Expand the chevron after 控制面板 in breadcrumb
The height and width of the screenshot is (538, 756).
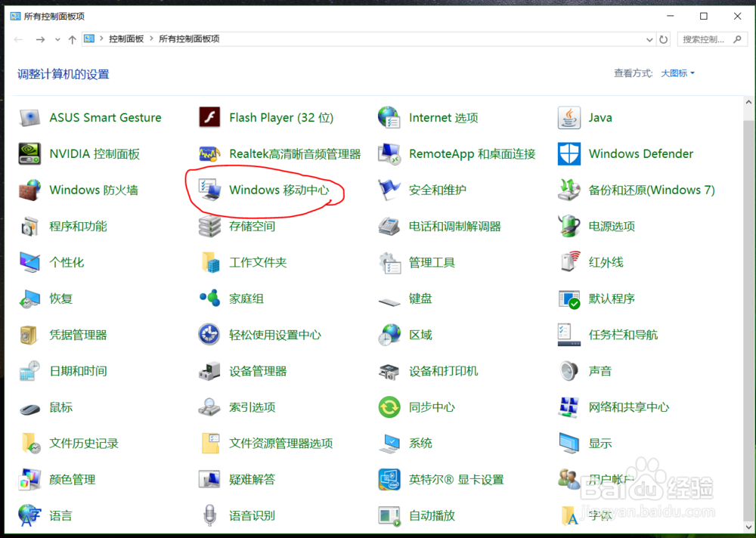coord(151,39)
